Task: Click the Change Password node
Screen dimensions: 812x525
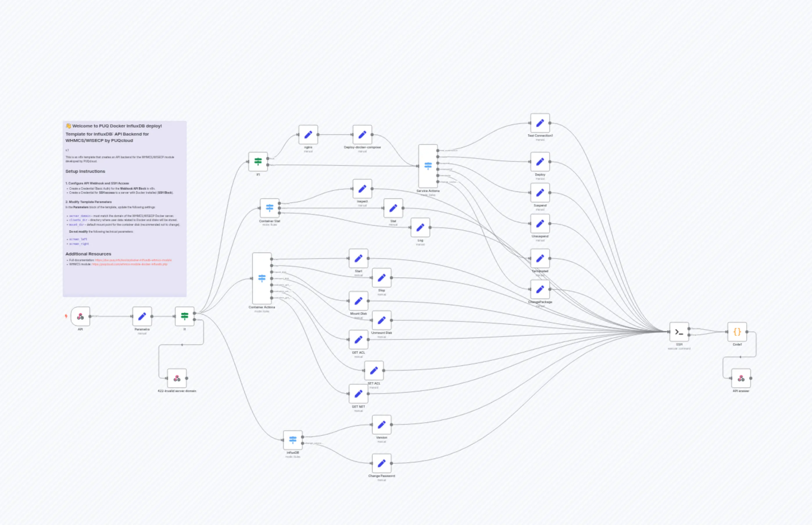Action: point(382,463)
